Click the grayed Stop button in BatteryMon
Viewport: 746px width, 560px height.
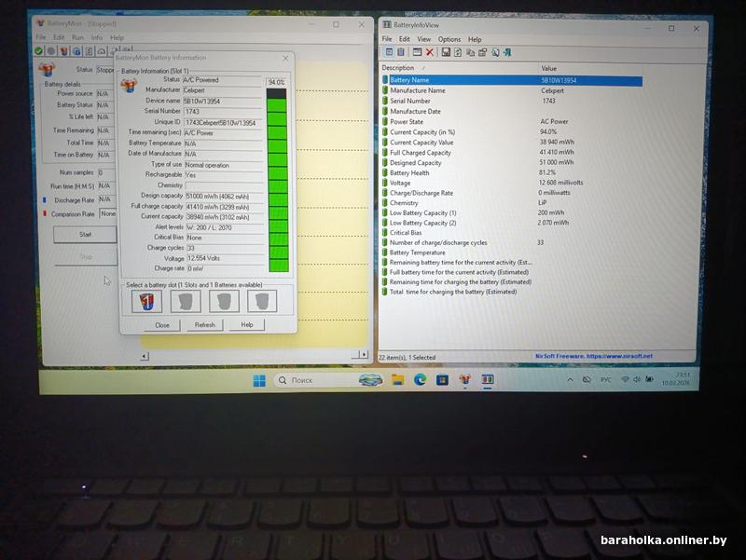click(86, 257)
